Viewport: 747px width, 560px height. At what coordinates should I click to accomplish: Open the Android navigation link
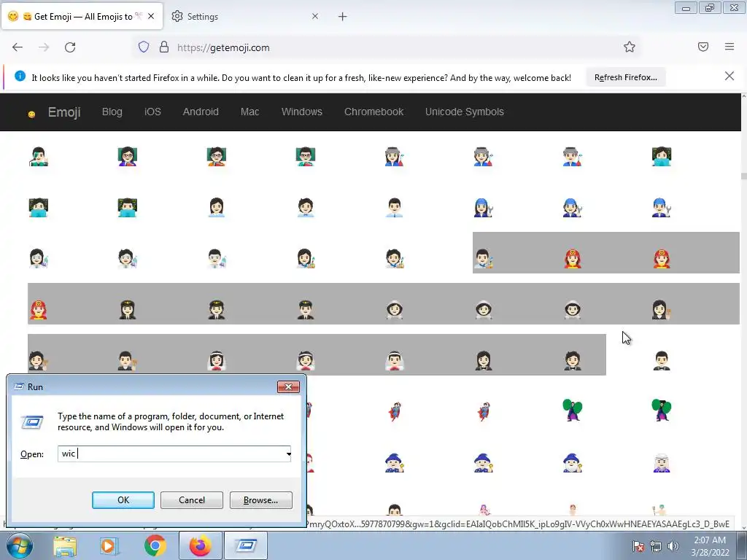point(201,112)
